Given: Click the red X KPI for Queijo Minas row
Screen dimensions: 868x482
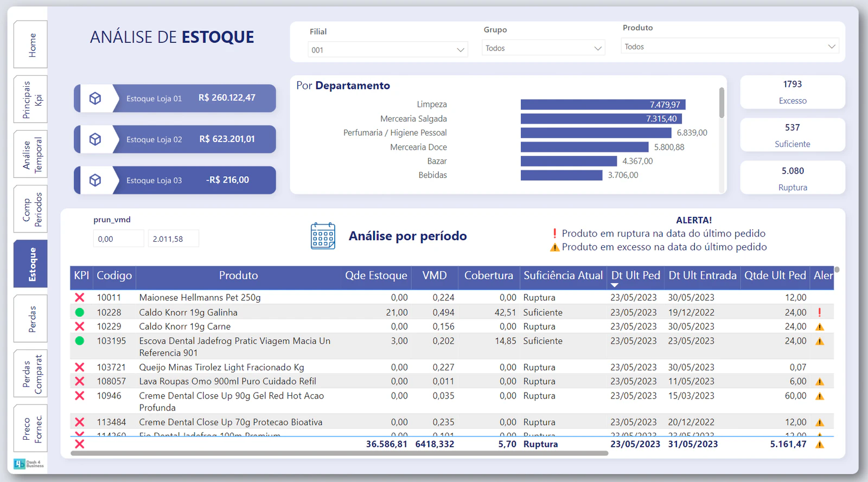Looking at the screenshot, I should pos(80,368).
